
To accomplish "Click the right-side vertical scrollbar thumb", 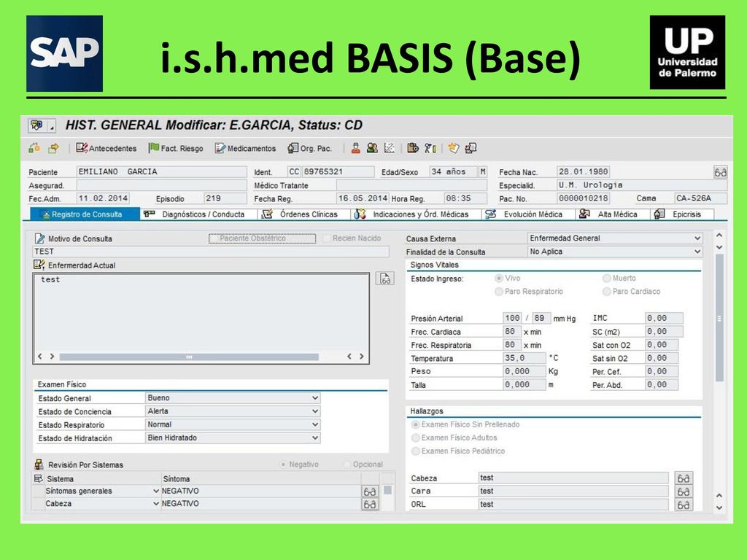I will [719, 318].
